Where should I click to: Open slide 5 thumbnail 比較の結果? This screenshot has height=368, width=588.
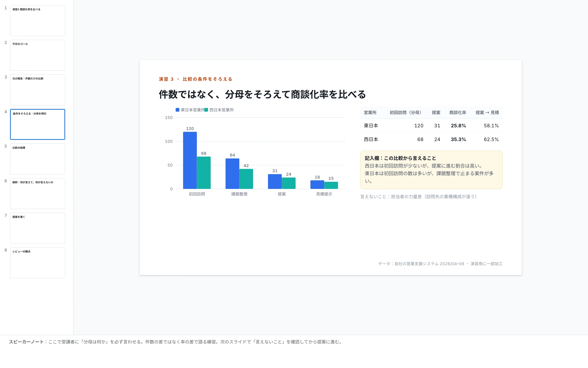pyautogui.click(x=37, y=159)
